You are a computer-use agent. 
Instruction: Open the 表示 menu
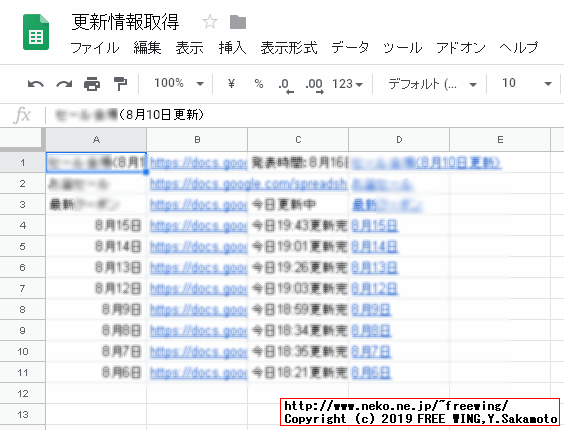coord(190,47)
